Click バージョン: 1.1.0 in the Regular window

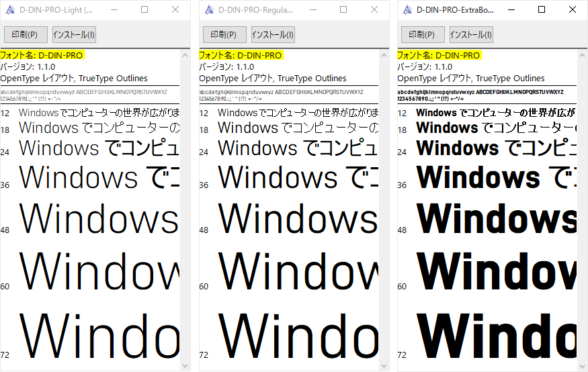coord(227,67)
